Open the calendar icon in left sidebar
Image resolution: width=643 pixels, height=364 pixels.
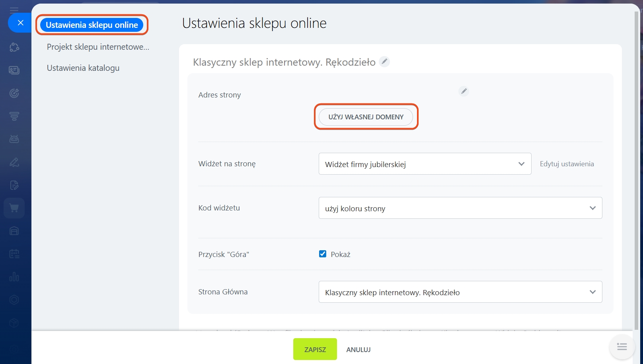[x=14, y=254]
